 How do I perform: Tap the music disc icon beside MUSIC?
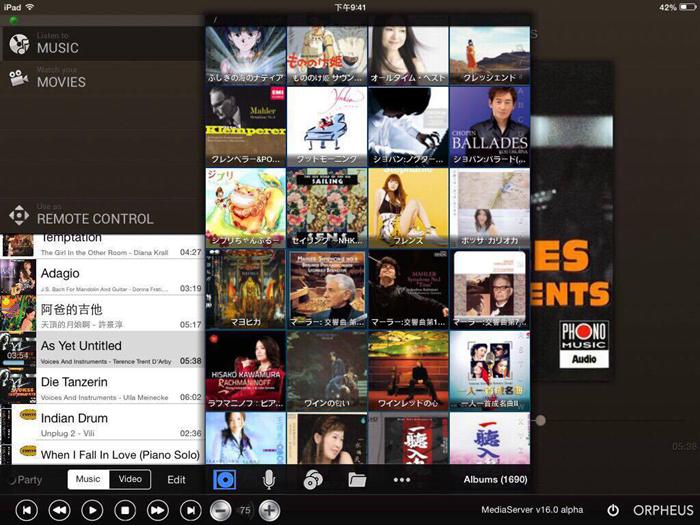[x=19, y=44]
